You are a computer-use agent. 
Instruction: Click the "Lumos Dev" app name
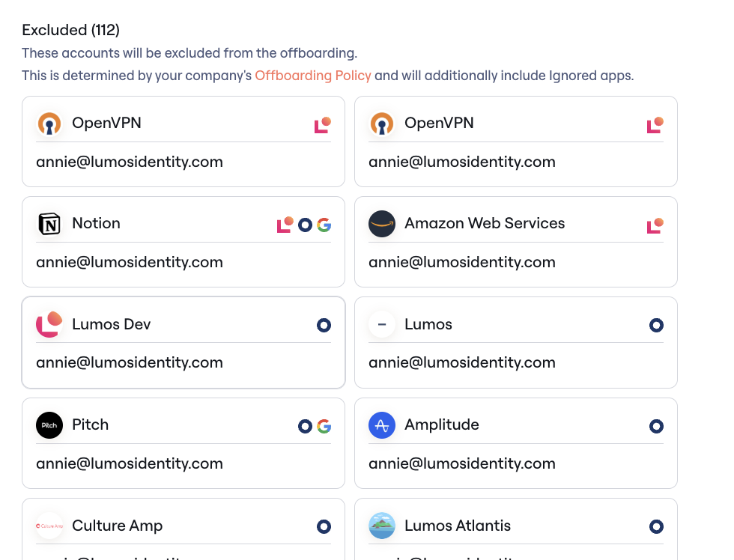[x=112, y=324]
